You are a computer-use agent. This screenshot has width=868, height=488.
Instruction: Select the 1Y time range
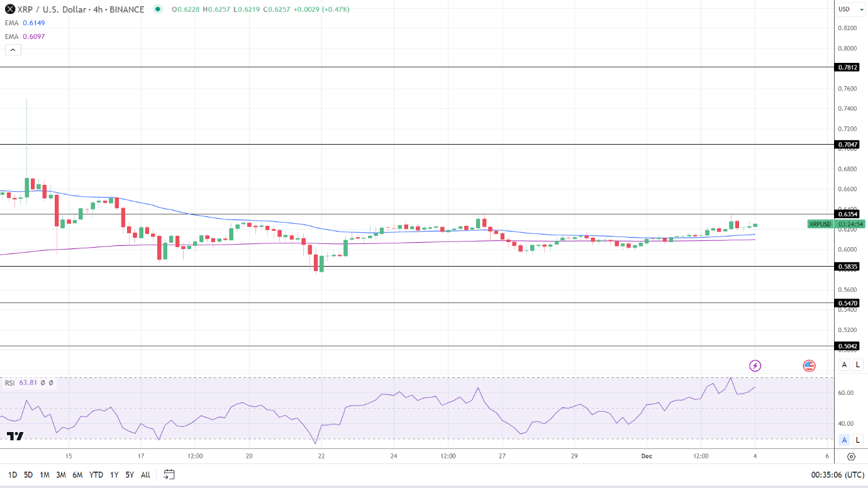(x=114, y=475)
